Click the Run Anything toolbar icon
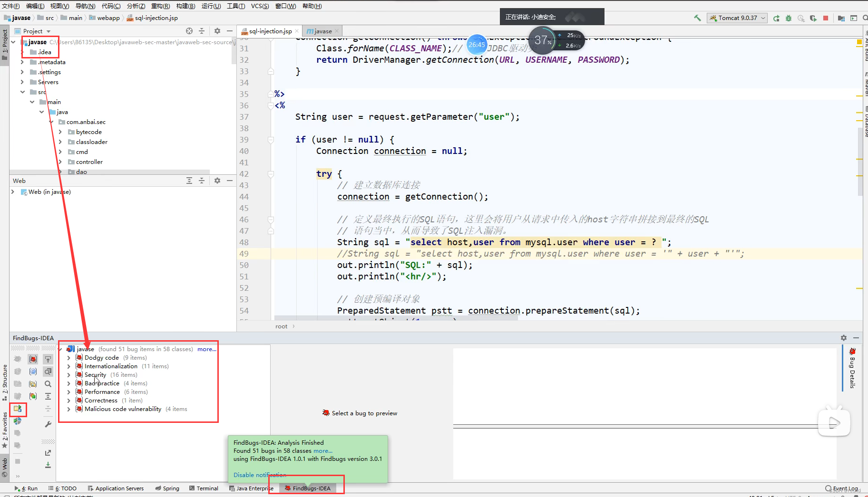The height and width of the screenshot is (497, 868). pyautogui.click(x=854, y=18)
